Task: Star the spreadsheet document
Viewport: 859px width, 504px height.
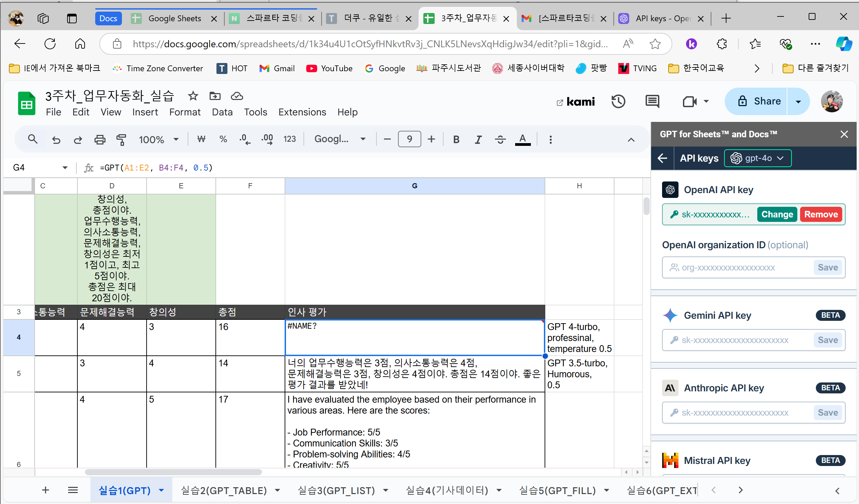Action: click(x=193, y=96)
